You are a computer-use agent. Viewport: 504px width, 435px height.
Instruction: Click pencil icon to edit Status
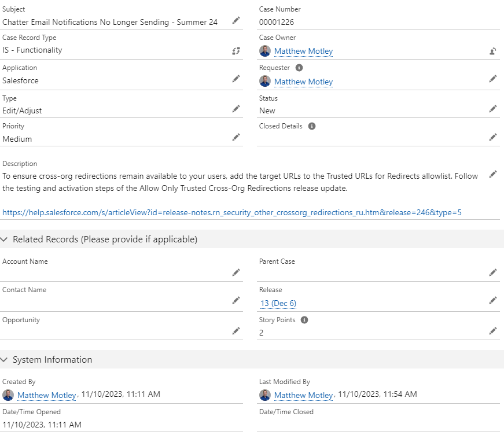(x=493, y=109)
